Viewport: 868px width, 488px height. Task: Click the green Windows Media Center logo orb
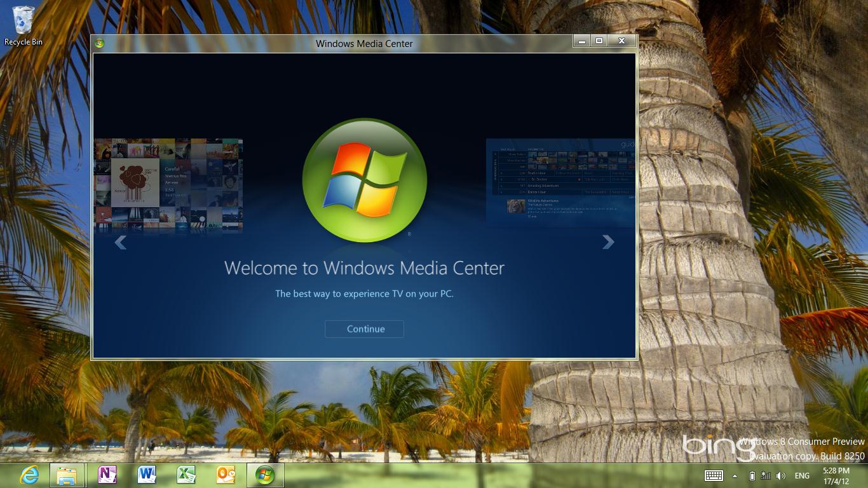(x=365, y=180)
